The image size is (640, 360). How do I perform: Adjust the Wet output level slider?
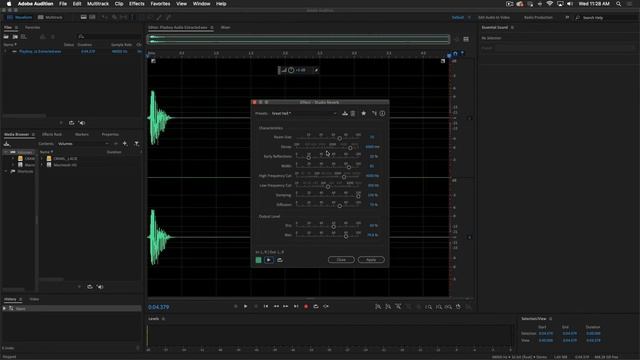point(346,236)
